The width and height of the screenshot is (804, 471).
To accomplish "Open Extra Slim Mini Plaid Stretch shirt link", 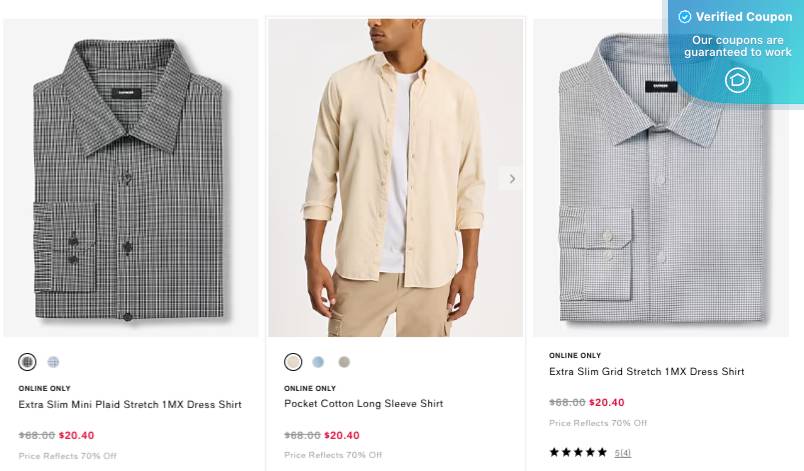I will (x=130, y=405).
